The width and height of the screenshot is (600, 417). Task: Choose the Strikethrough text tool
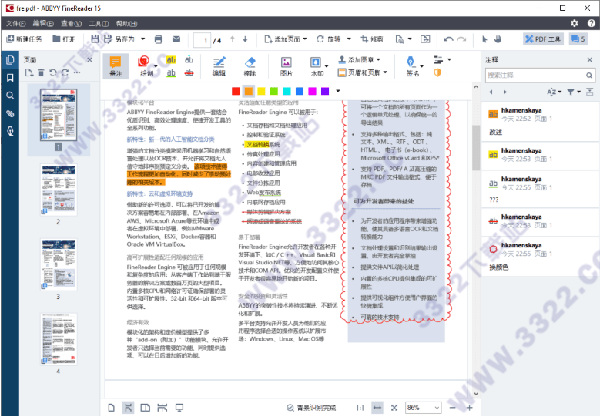(189, 73)
